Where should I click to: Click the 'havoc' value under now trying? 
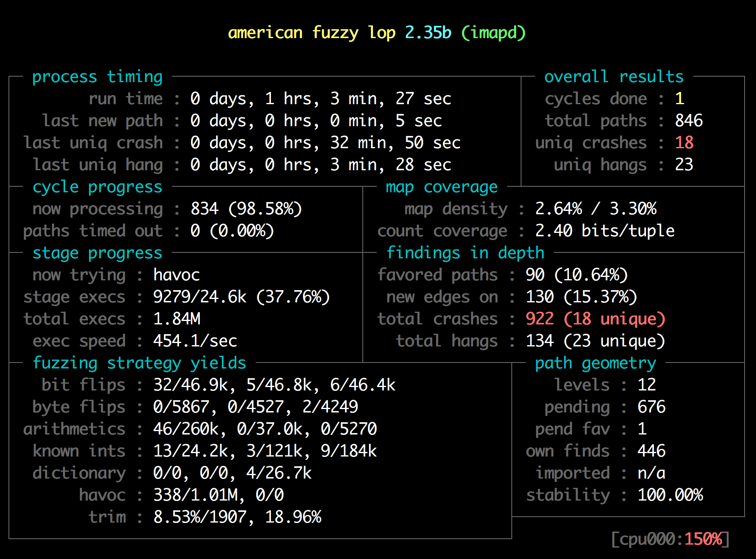177,275
